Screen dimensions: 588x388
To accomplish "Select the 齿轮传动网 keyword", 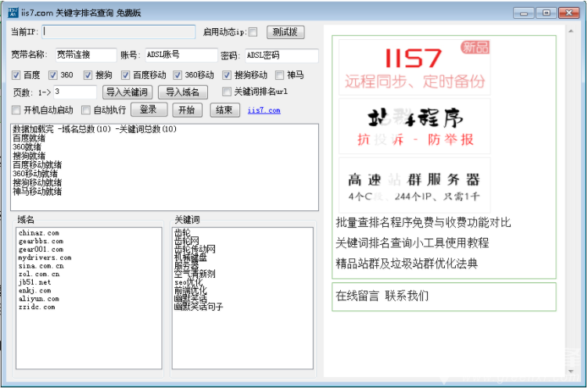I will tap(195, 250).
